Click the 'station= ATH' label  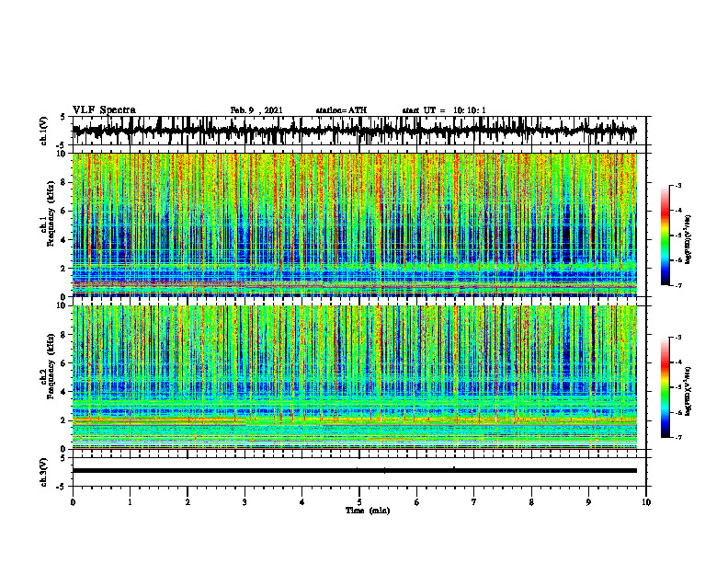point(341,110)
